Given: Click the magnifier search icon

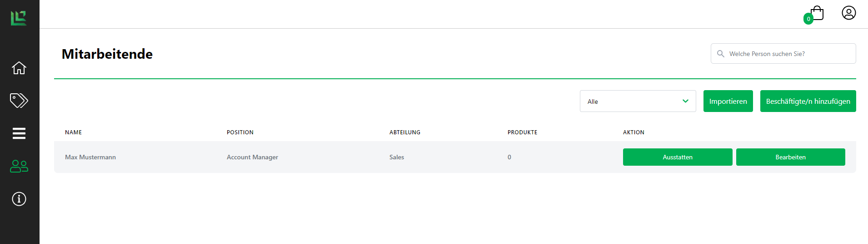Looking at the screenshot, I should click(x=720, y=54).
